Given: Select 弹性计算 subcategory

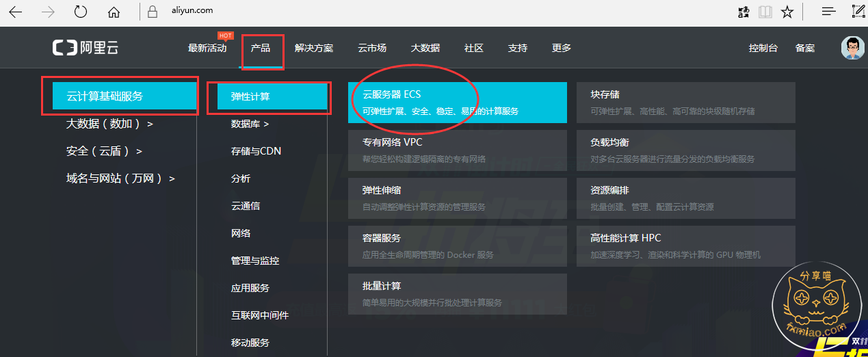Looking at the screenshot, I should (272, 96).
